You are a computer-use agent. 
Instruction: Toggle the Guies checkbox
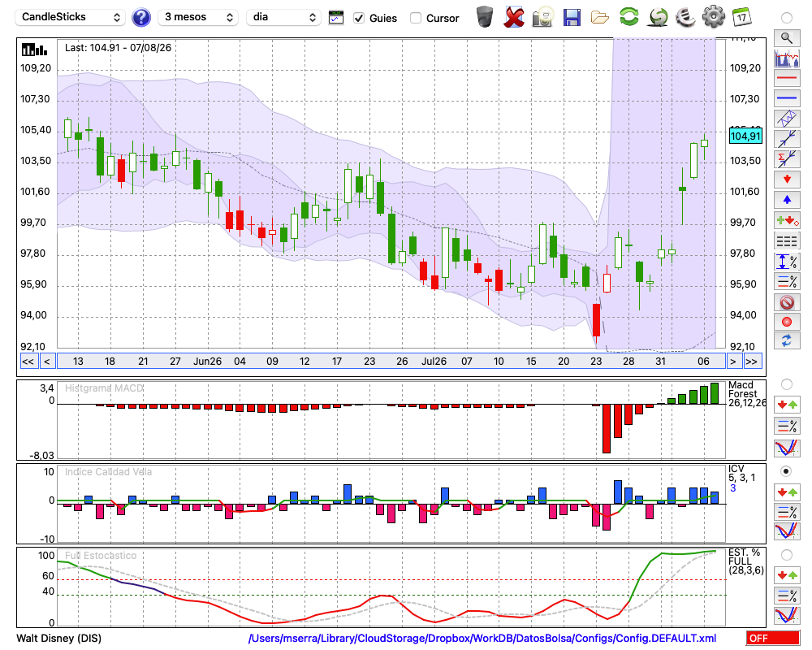(359, 18)
